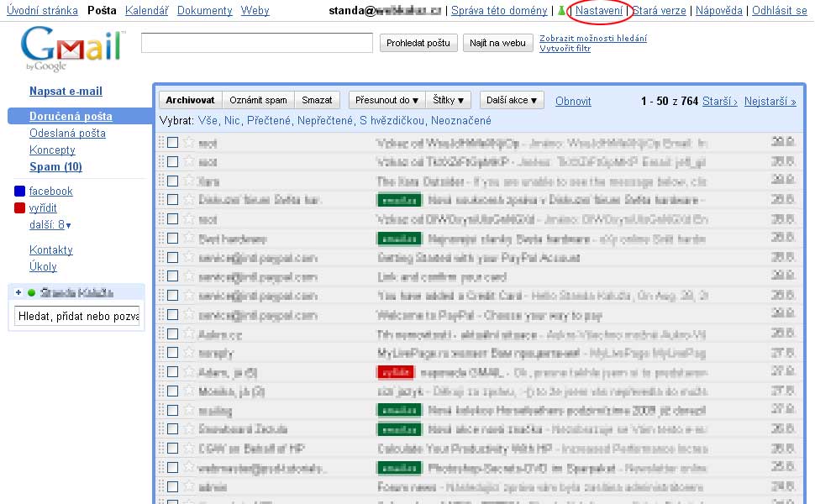
Task: Compose a message via "Napsat e-mail"
Action: 66,91
